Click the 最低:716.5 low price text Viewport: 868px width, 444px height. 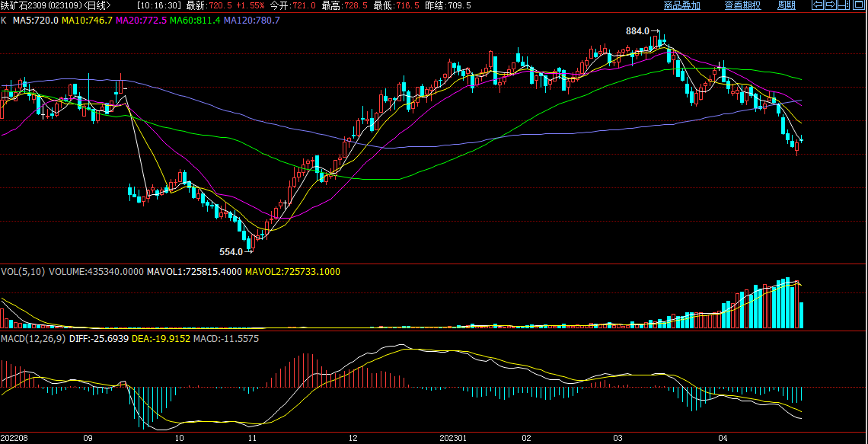pyautogui.click(x=396, y=5)
